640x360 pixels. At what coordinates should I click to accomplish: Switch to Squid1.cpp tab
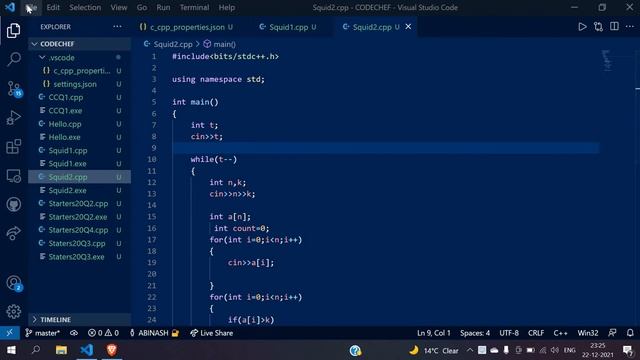[288, 27]
